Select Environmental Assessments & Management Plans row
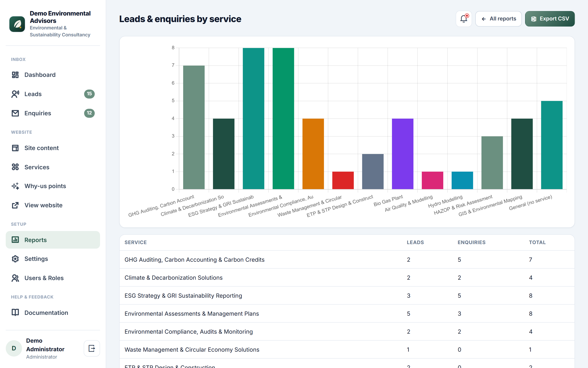 347,314
